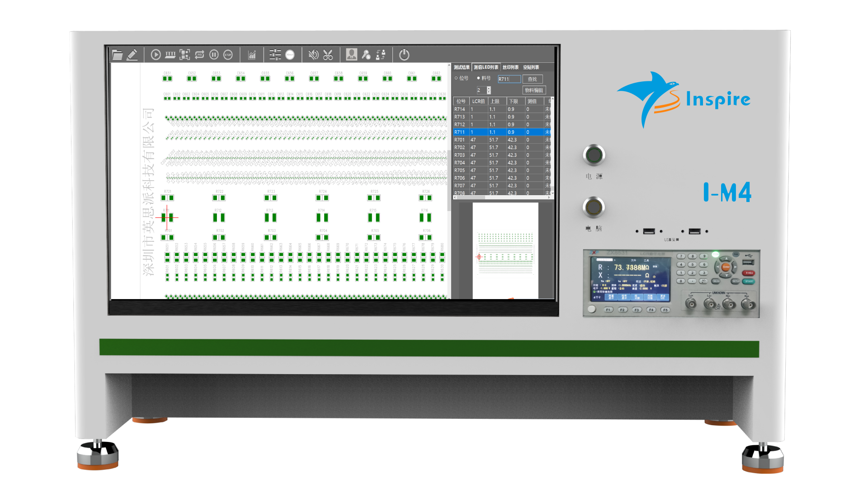Image resolution: width=868 pixels, height=488 pixels.
Task: Decrease the spinner value with down arrow
Action: pos(489,92)
